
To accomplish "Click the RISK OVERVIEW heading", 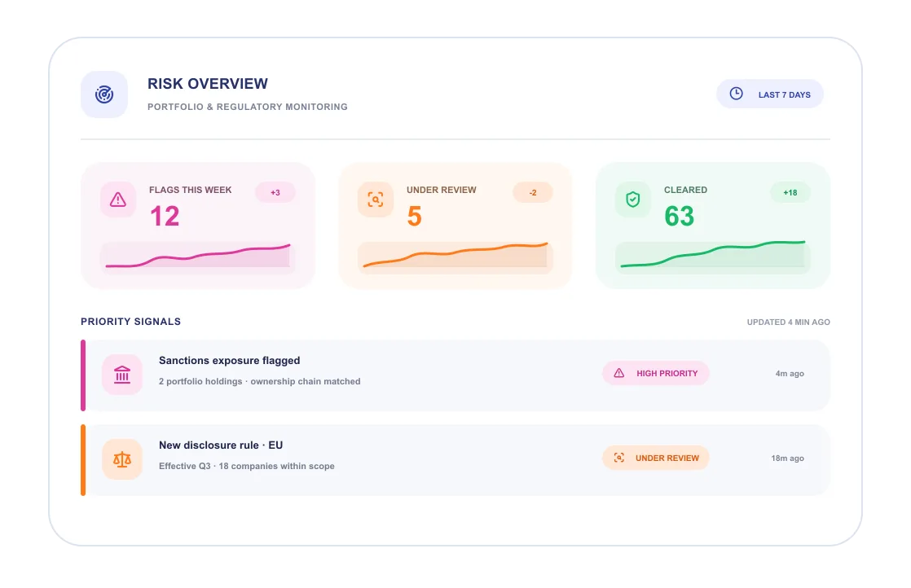I will pos(208,84).
